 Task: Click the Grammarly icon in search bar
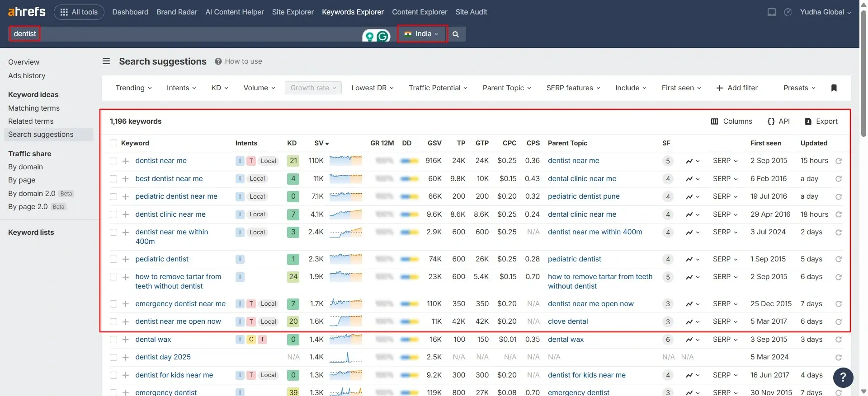(x=383, y=36)
